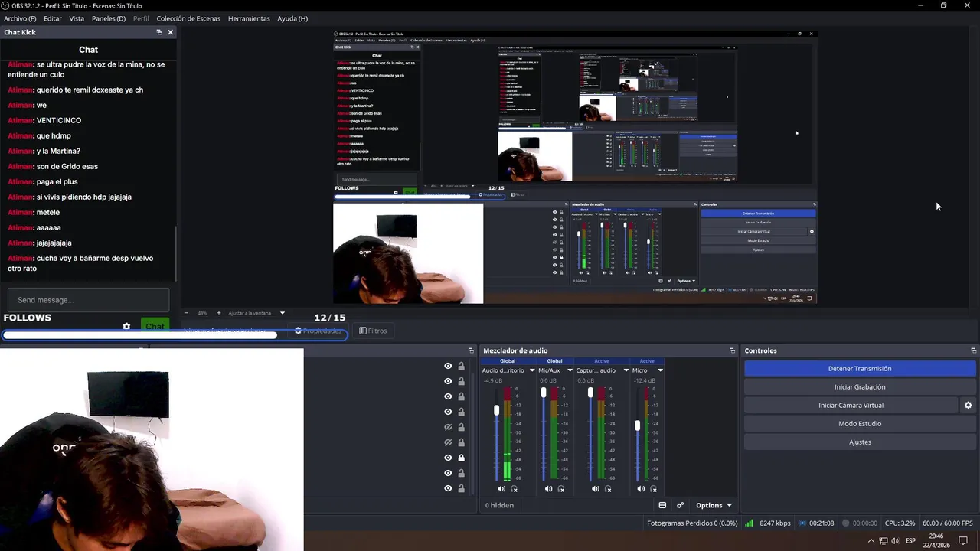Click the recording status icon at 00:00:00
Viewport: 980px width, 551px height.
pos(845,523)
